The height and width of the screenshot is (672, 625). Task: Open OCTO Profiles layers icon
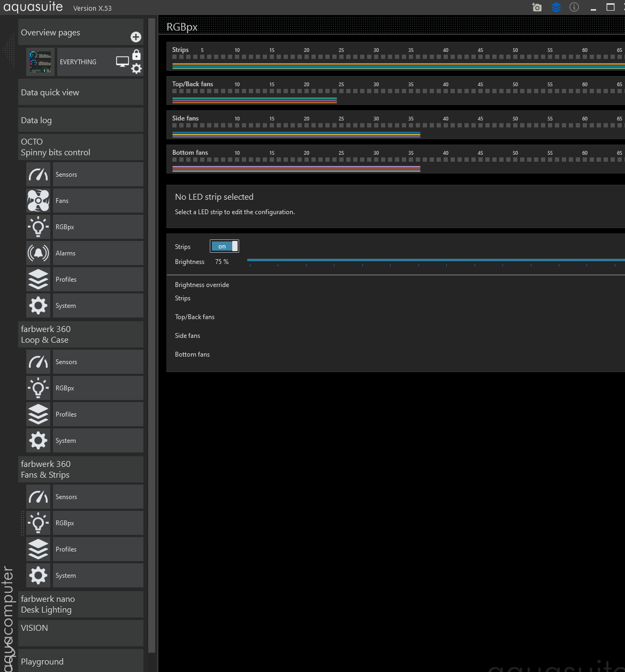pos(38,280)
